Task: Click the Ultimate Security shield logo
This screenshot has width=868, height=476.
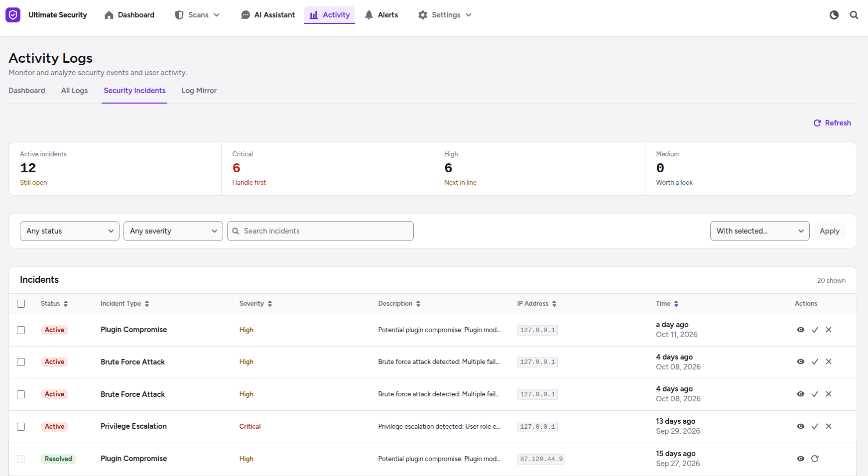Action: pos(13,15)
